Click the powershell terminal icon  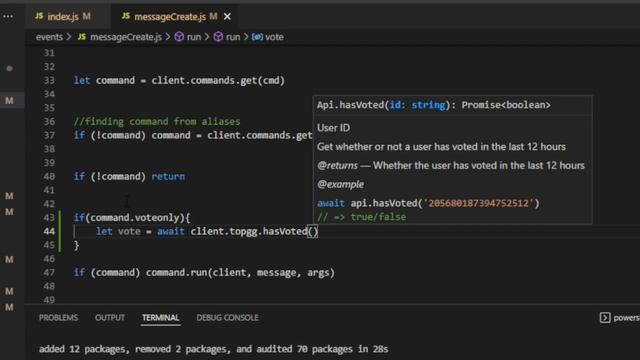pyautogui.click(x=605, y=318)
